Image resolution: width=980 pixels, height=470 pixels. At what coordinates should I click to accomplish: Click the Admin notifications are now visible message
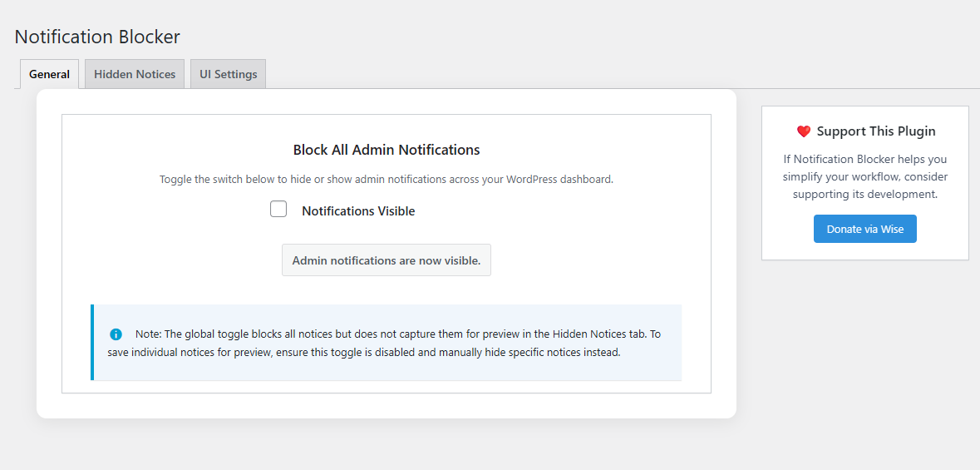point(387,260)
